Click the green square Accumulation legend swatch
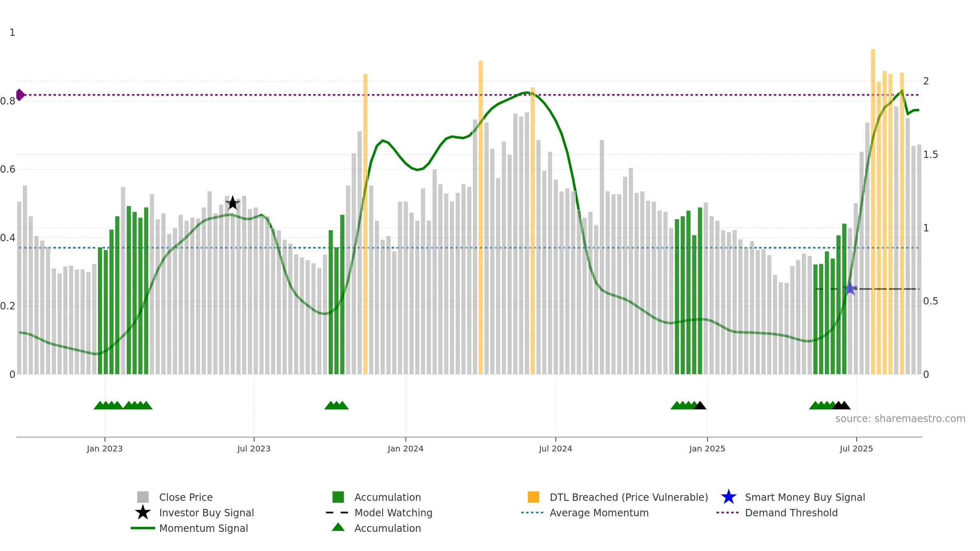Screen dimensions: 980x551 pos(338,497)
